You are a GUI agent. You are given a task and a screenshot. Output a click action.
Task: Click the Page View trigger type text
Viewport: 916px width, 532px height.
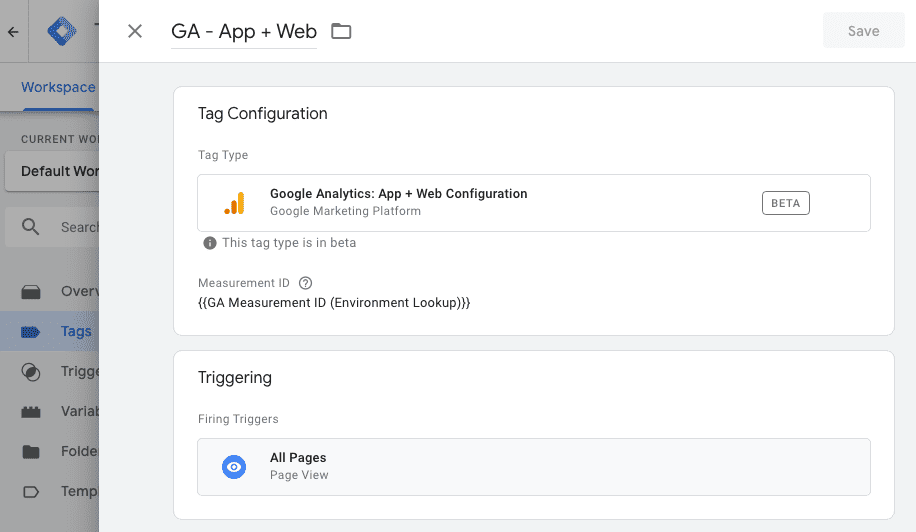pyautogui.click(x=299, y=475)
